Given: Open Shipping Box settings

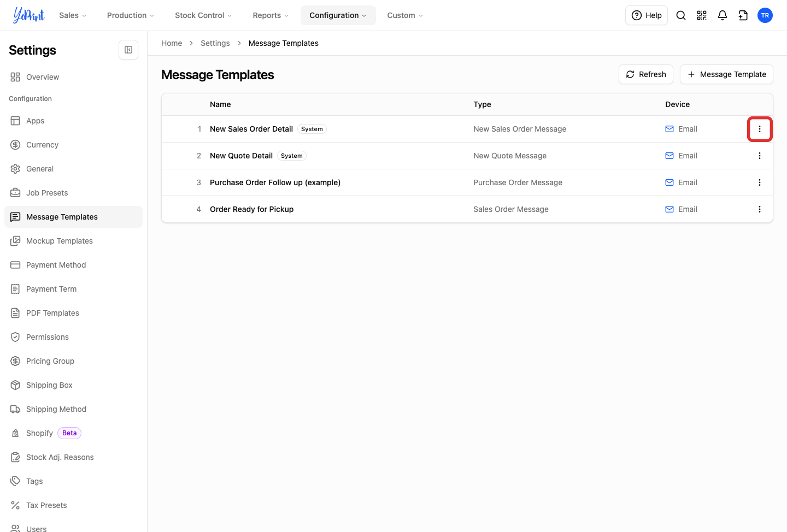Looking at the screenshot, I should point(73,385).
